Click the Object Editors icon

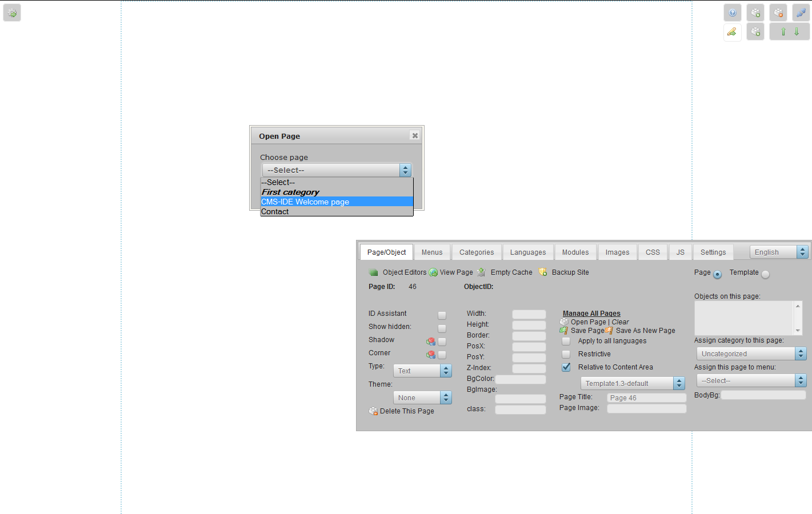pyautogui.click(x=374, y=272)
